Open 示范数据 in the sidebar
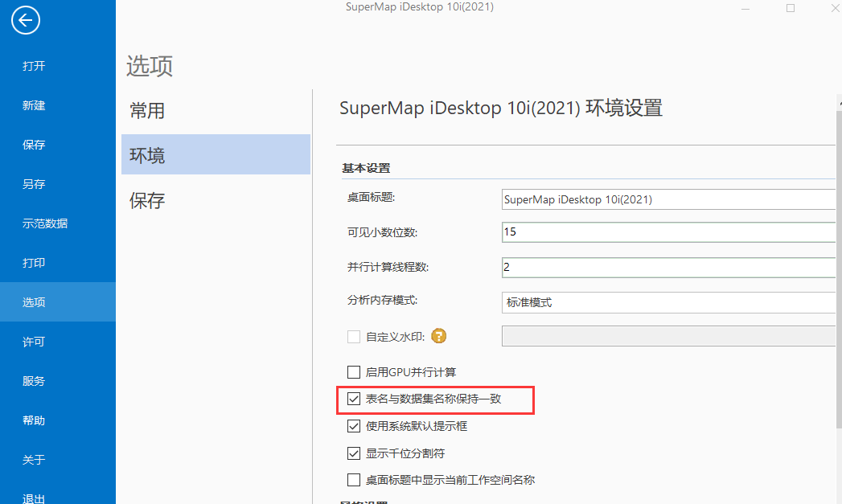This screenshot has height=504, width=842. 45,223
